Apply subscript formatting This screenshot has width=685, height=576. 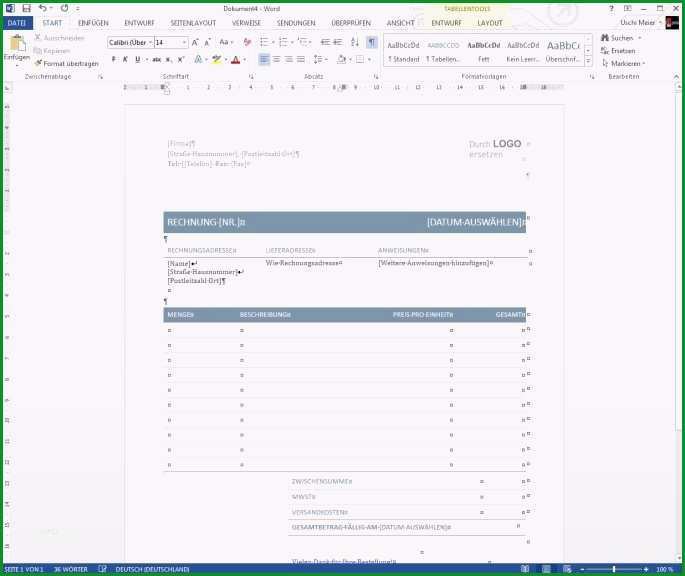click(x=169, y=59)
